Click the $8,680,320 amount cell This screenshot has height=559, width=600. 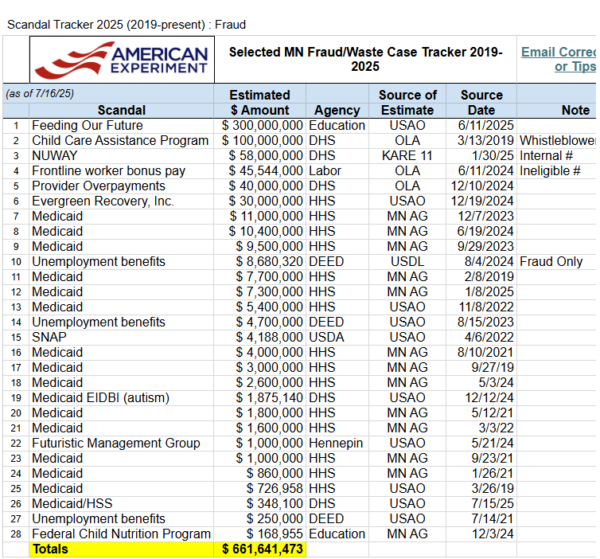click(x=259, y=261)
